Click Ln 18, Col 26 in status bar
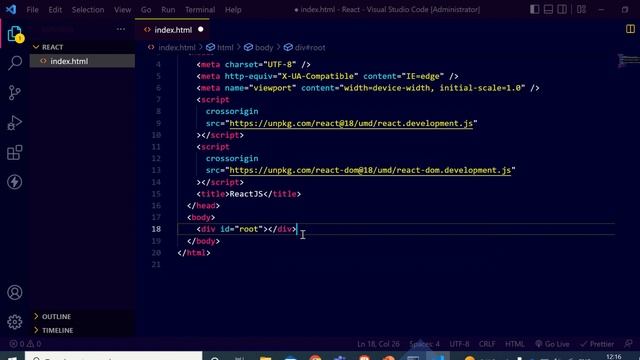Viewport: 640px width, 360px height. click(x=378, y=344)
